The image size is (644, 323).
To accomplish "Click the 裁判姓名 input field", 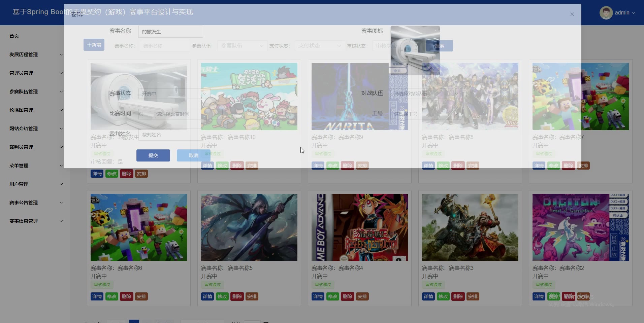I will tap(171, 135).
